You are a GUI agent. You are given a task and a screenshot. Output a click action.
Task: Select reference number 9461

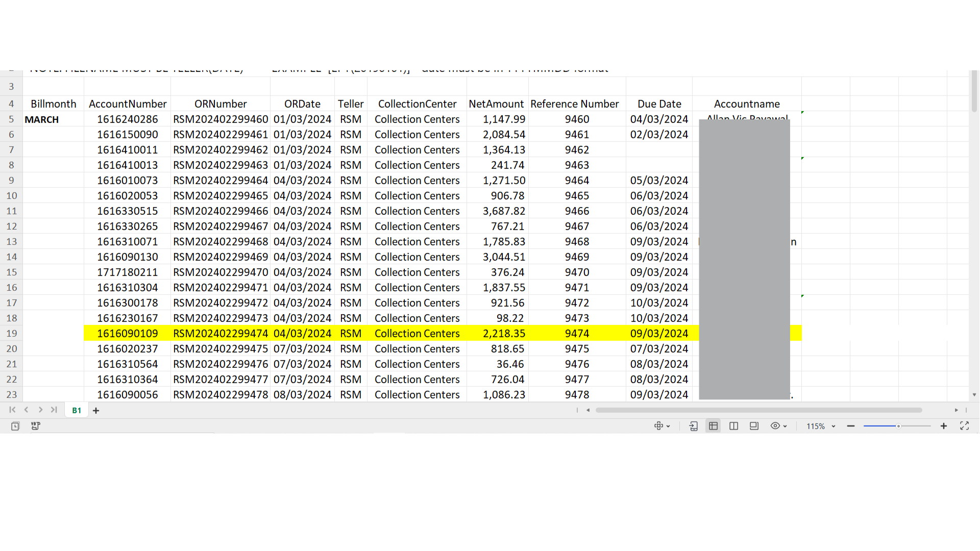tap(577, 134)
